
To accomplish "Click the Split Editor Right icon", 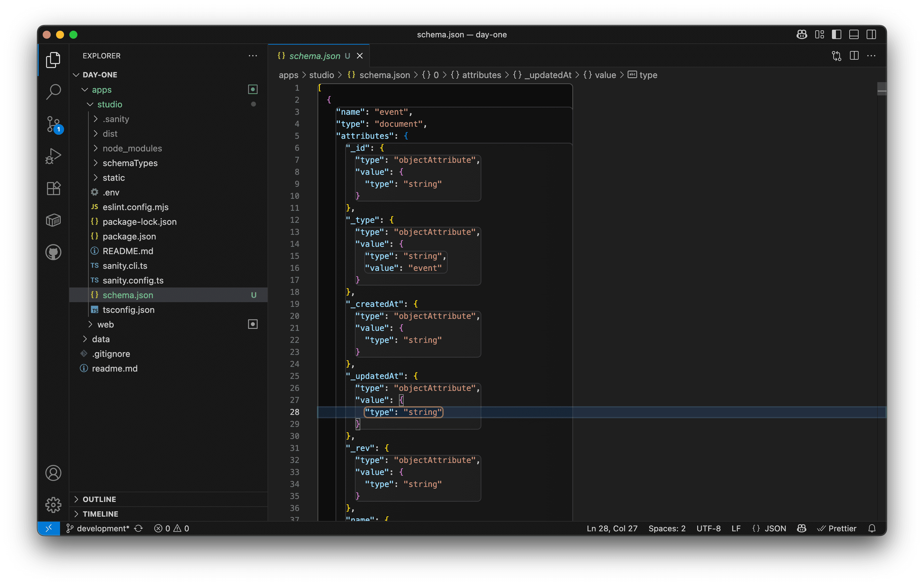I will pos(854,56).
